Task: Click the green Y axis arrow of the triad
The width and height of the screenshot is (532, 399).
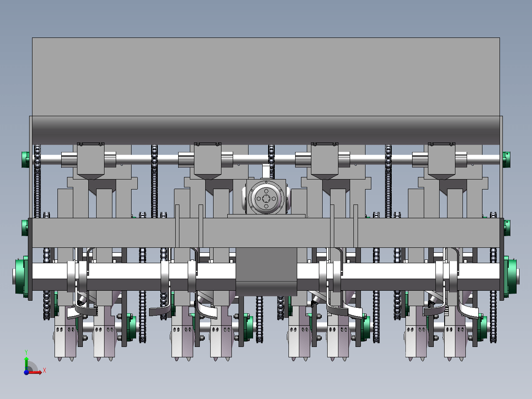Action: [26, 363]
